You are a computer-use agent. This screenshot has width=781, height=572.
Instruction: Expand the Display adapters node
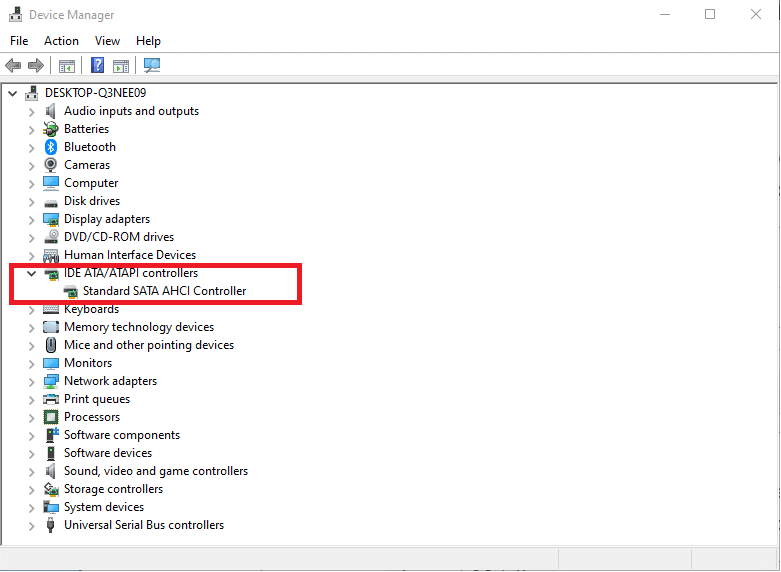coord(32,220)
